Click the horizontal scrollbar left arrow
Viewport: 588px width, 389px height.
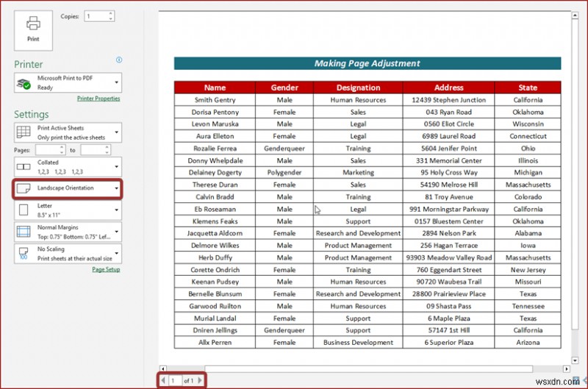(162, 368)
